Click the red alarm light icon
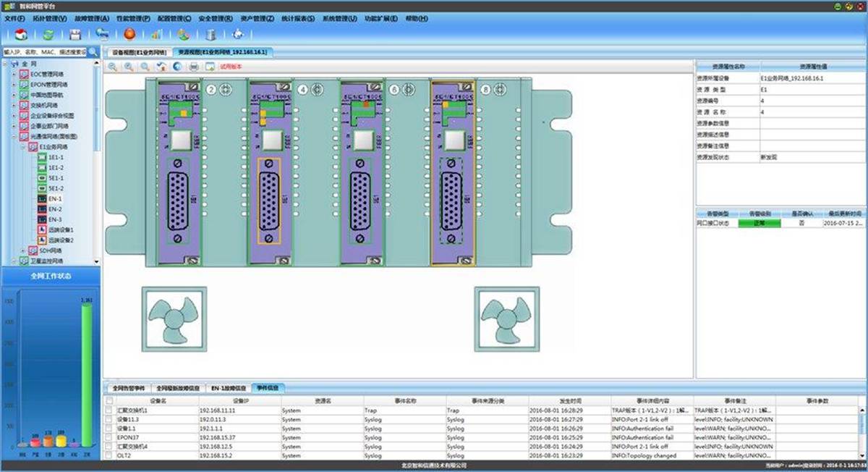This screenshot has width=868, height=472. [x=129, y=34]
